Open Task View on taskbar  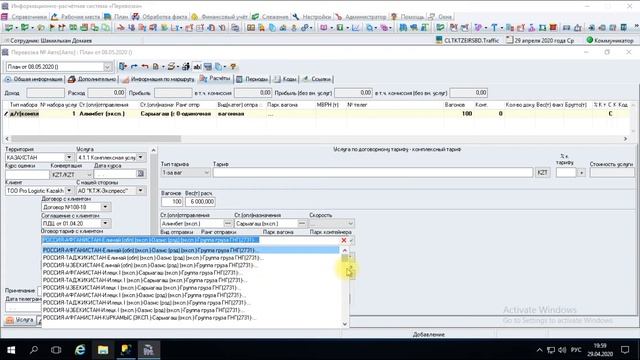(56, 350)
